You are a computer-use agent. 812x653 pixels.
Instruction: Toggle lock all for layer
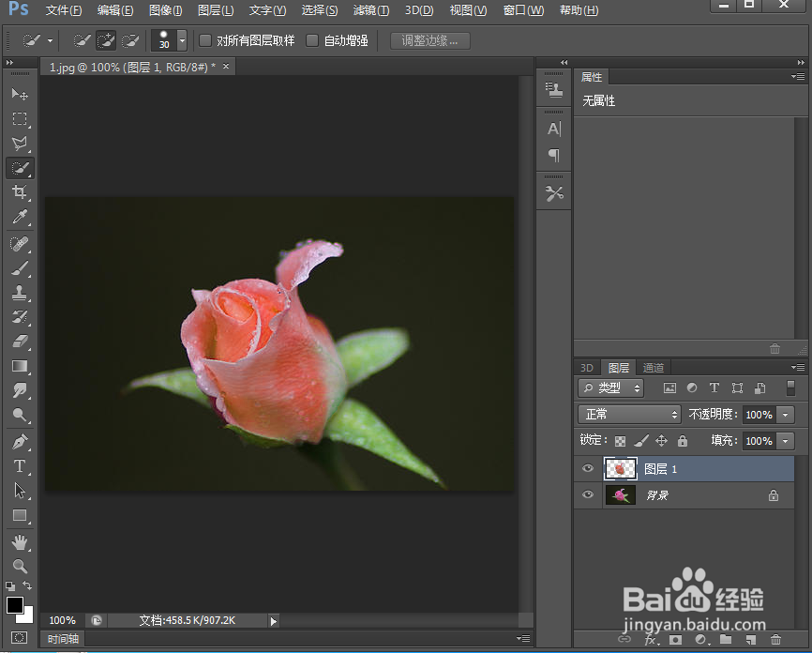(x=683, y=441)
